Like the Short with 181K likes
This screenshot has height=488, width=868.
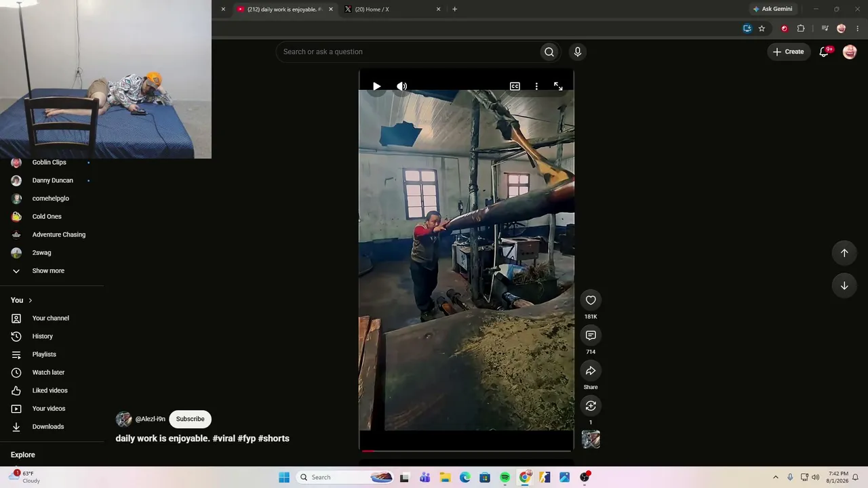point(591,300)
